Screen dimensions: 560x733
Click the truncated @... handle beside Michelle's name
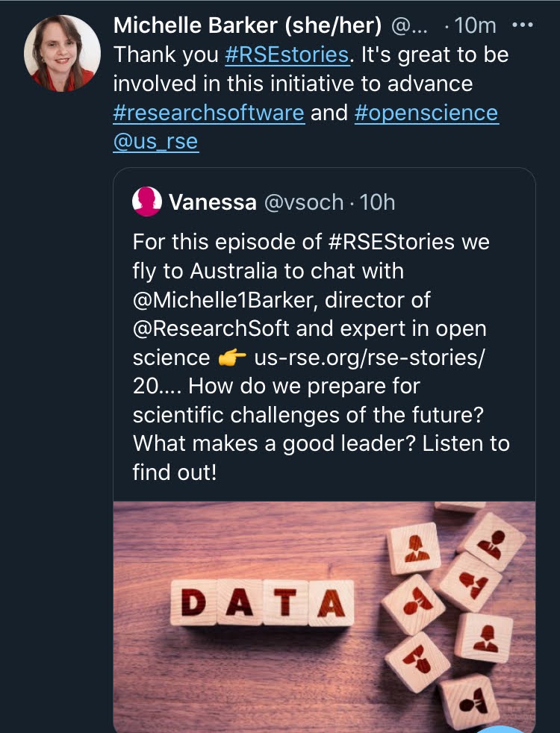[409, 25]
